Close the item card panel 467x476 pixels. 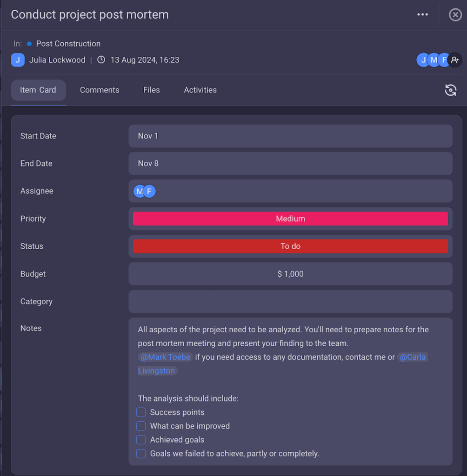(x=455, y=15)
